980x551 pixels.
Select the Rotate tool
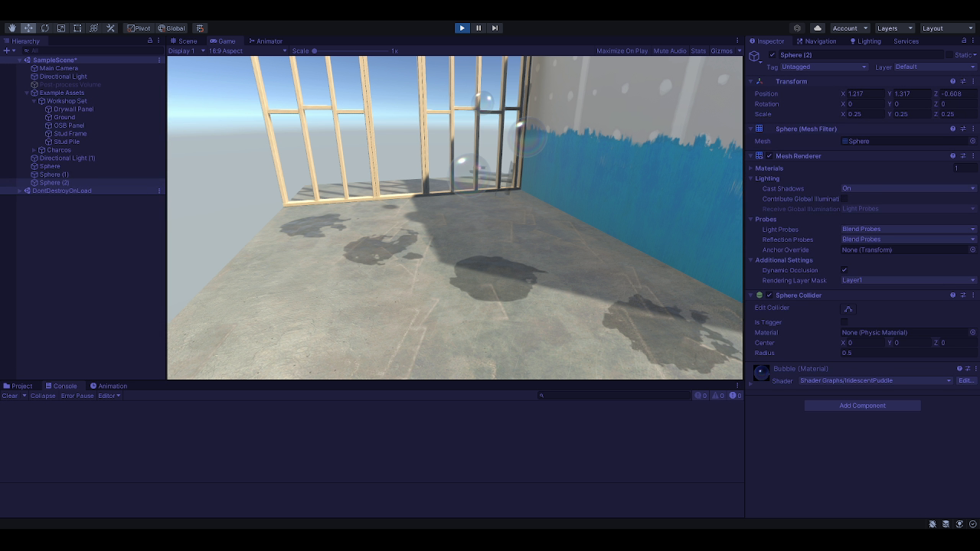click(x=44, y=28)
